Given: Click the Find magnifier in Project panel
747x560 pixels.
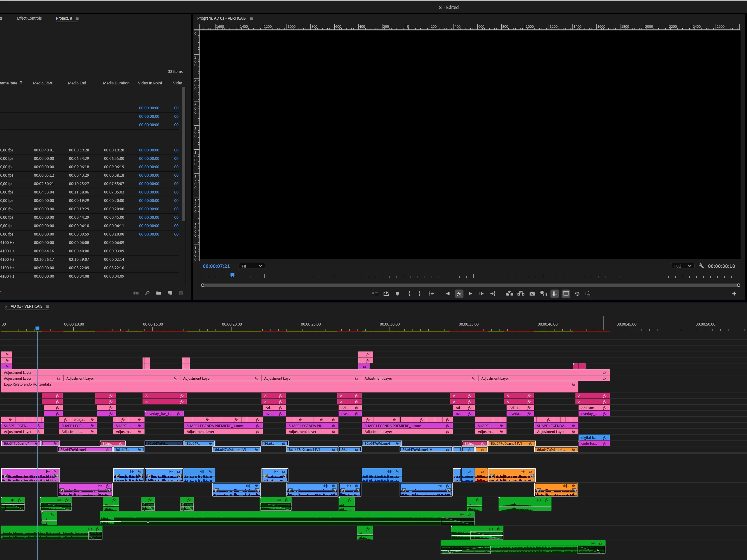Looking at the screenshot, I should click(147, 293).
